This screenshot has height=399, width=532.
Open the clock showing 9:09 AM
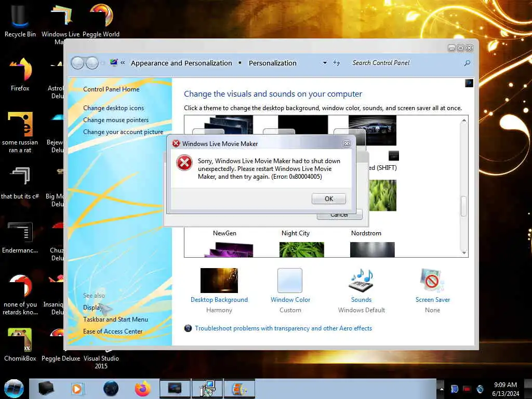pos(506,389)
